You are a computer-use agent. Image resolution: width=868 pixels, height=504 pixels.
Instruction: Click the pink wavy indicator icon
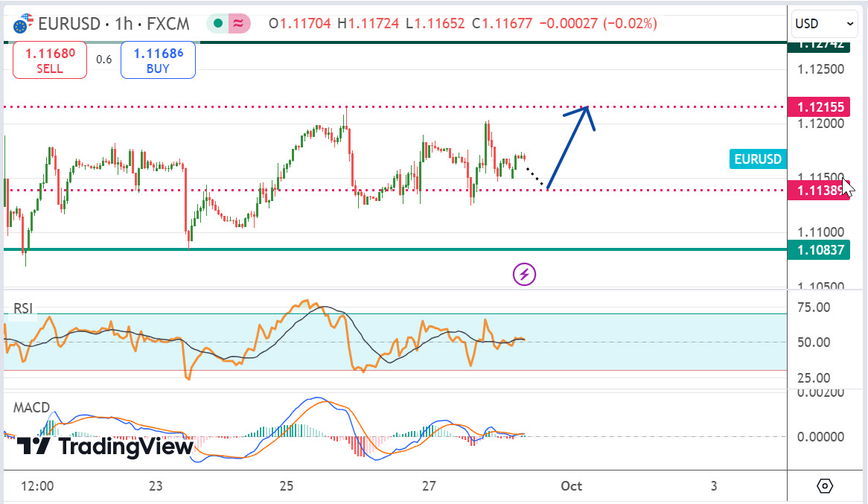pos(240,24)
